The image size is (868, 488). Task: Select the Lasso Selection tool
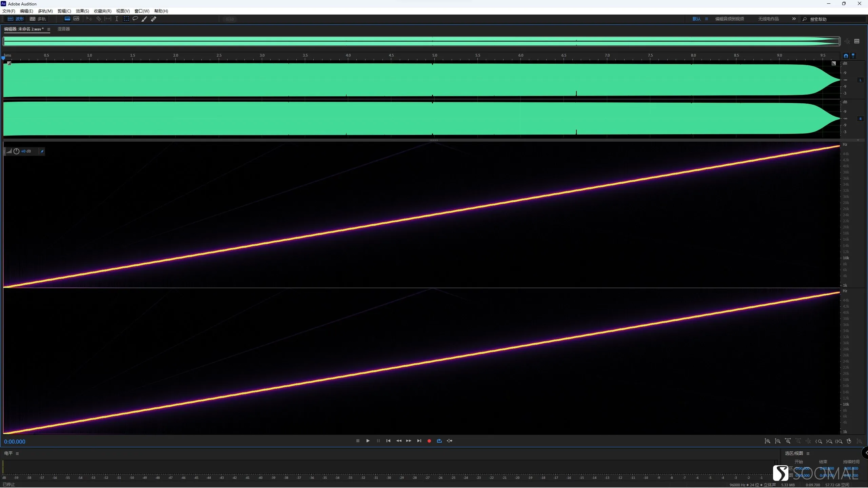[x=135, y=19]
